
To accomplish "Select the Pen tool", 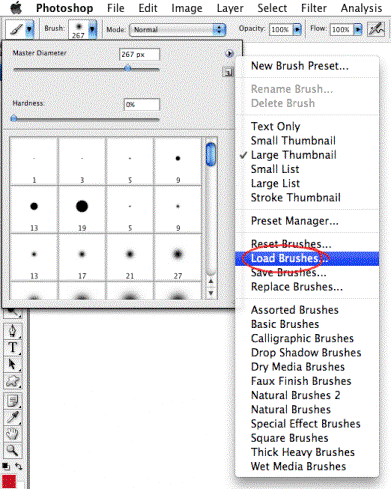I will 12,331.
